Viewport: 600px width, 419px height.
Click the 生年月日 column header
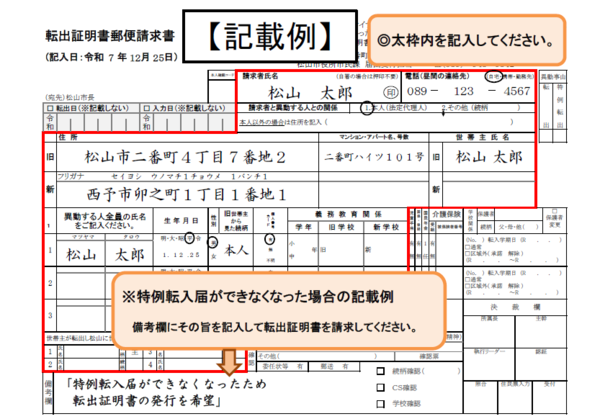tap(181, 221)
